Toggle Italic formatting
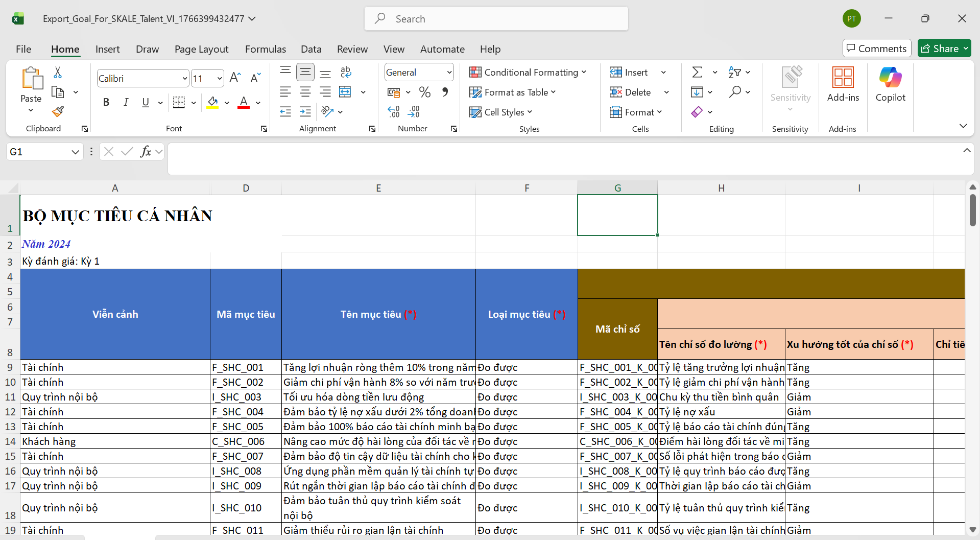The width and height of the screenshot is (980, 540). (x=126, y=102)
